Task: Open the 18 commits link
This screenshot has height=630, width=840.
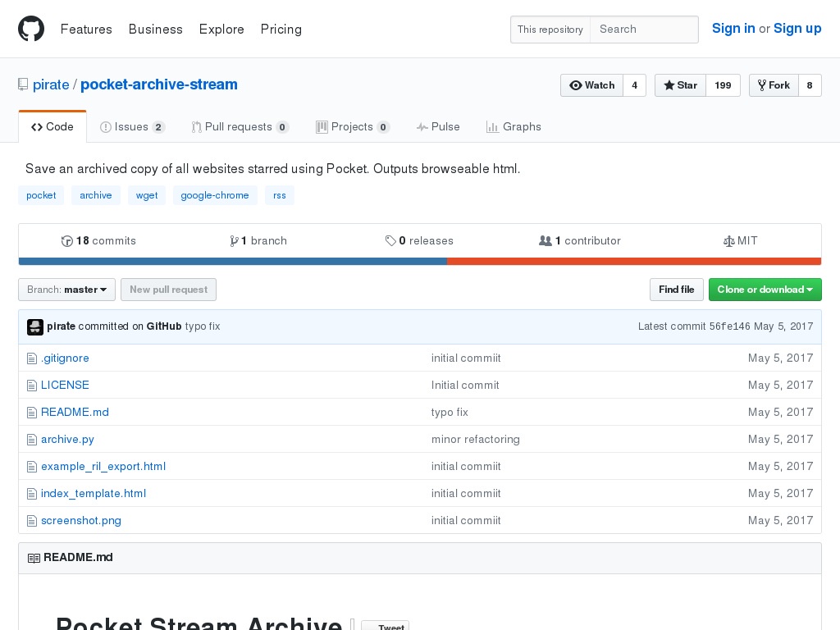Action: click(99, 241)
